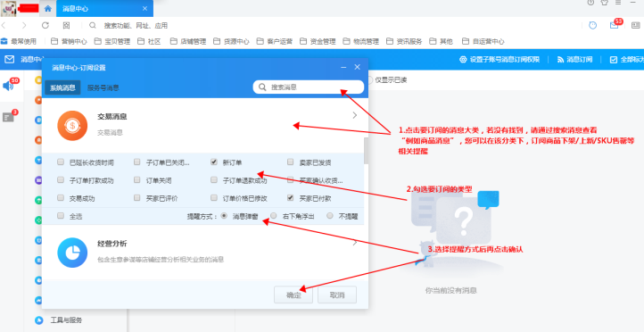Click the orange 交易消息 icon

tap(72, 126)
